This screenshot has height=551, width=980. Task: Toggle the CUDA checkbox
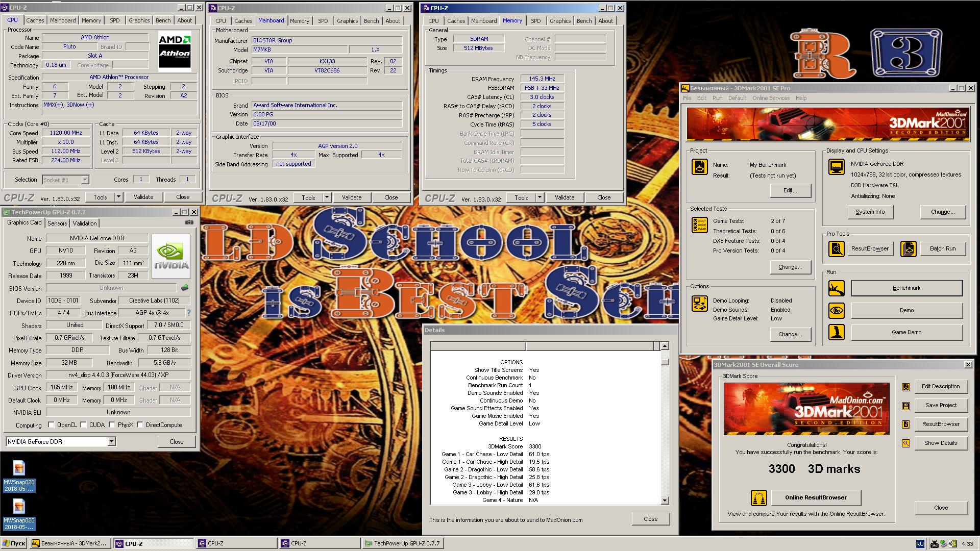[x=83, y=424]
